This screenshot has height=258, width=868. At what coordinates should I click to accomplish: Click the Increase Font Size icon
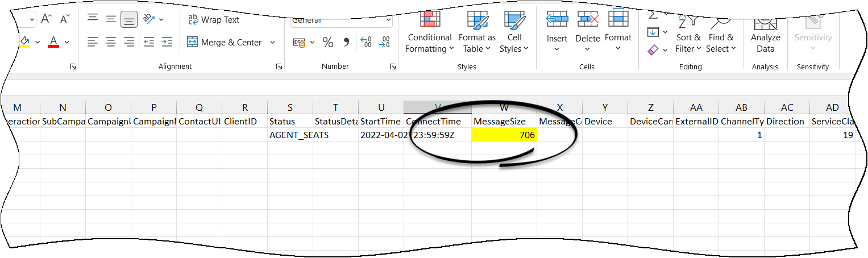point(47,19)
